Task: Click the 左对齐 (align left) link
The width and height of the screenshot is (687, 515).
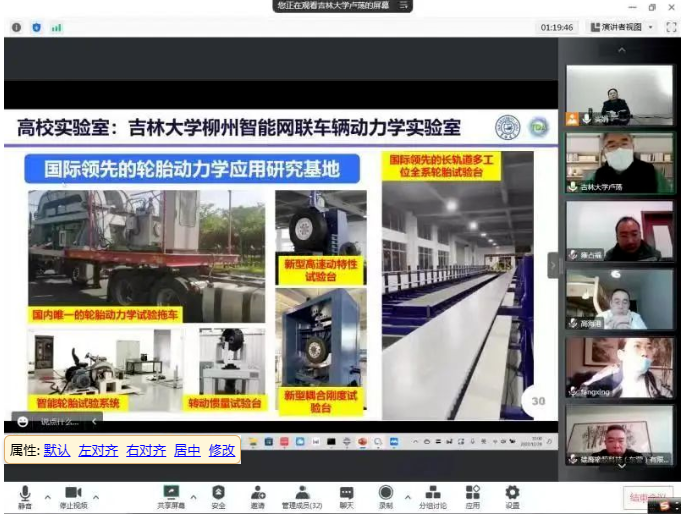Action: pyautogui.click(x=98, y=450)
